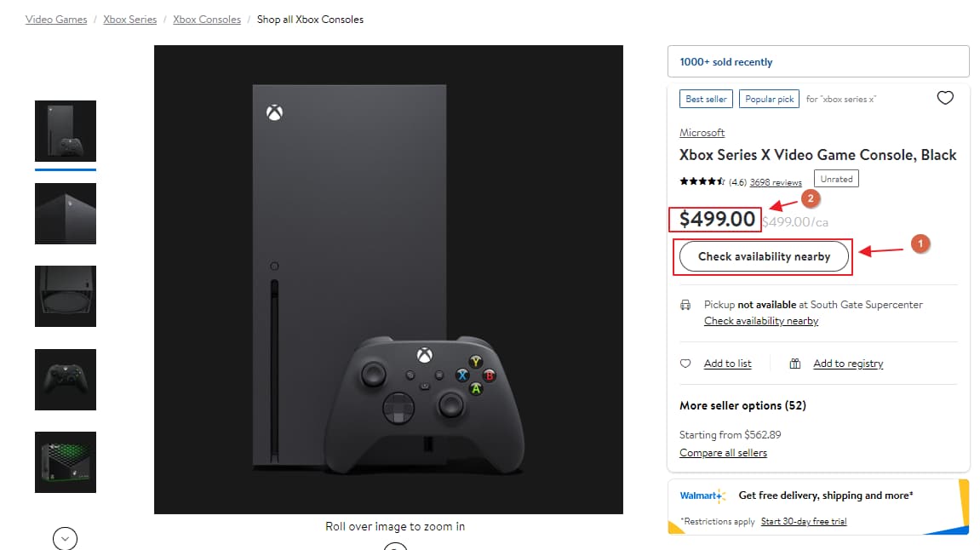Click the heart icon to favorite this item
The width and height of the screenshot is (980, 550).
945,98
